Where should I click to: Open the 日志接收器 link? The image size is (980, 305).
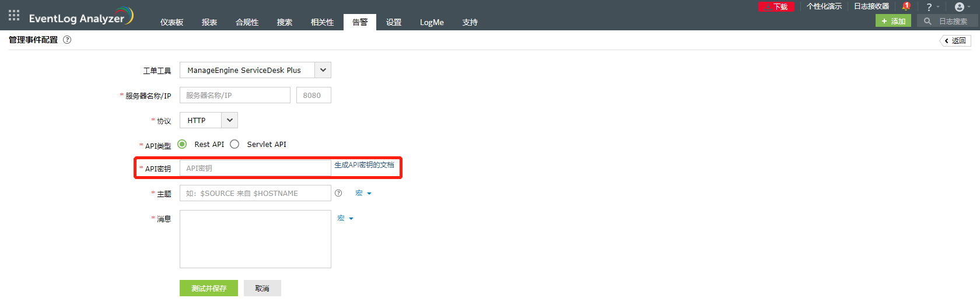tap(871, 6)
